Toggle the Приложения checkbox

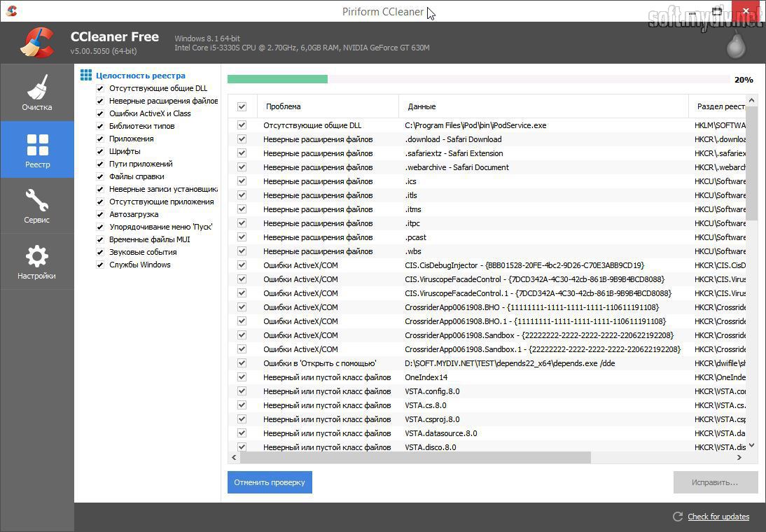pyautogui.click(x=100, y=139)
